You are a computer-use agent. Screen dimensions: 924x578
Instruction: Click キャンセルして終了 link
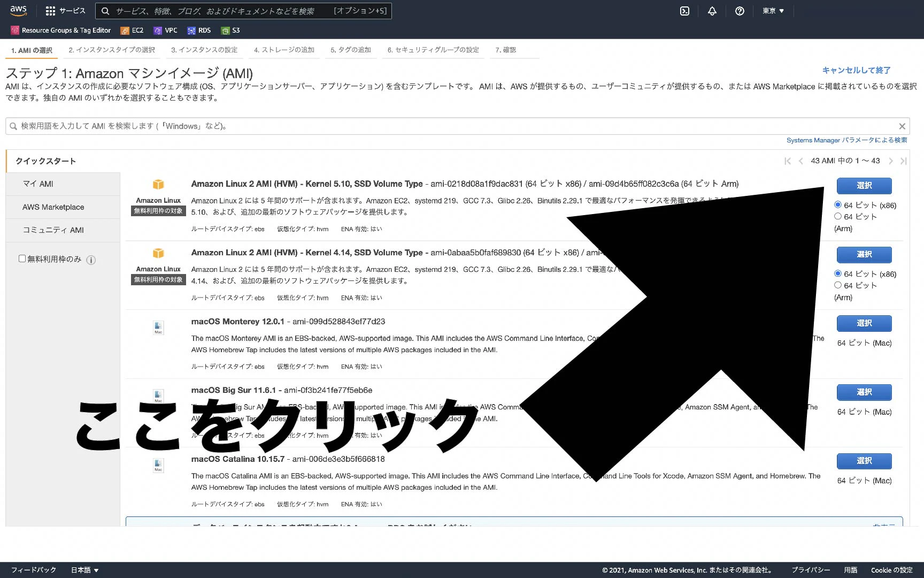(856, 70)
